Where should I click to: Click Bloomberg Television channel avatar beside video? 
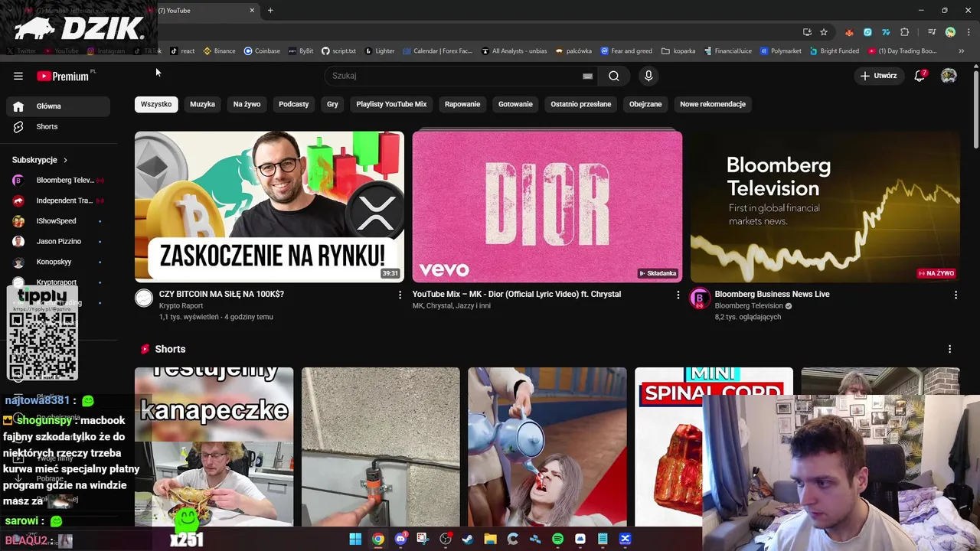pos(700,298)
